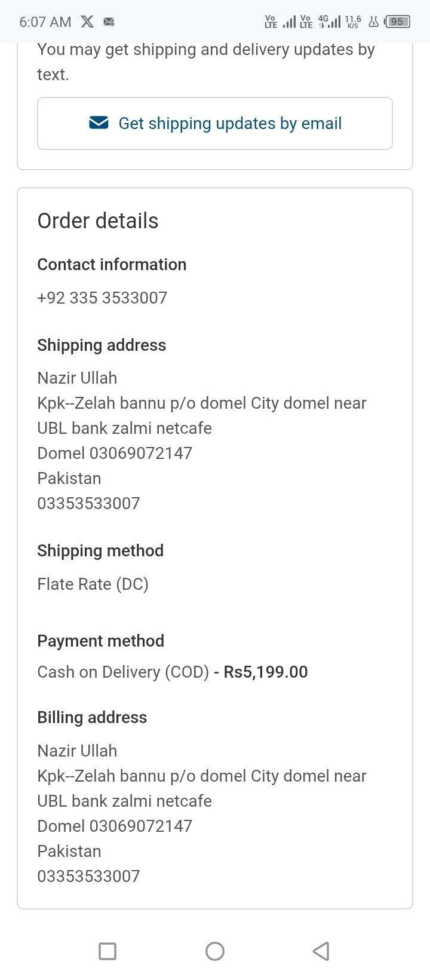This screenshot has height=980, width=430.
Task: Click the envelope icon in shipping updates button
Action: (99, 123)
